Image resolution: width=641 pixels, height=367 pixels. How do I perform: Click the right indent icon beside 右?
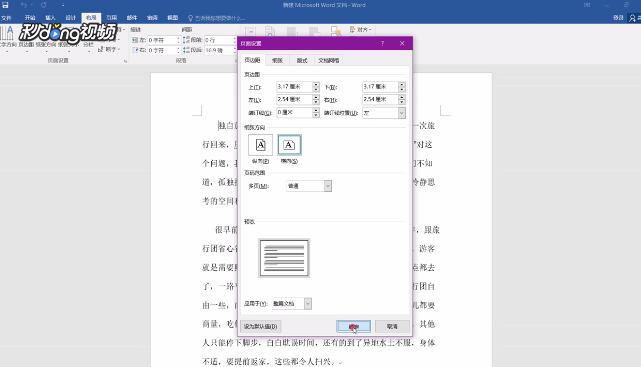click(135, 50)
